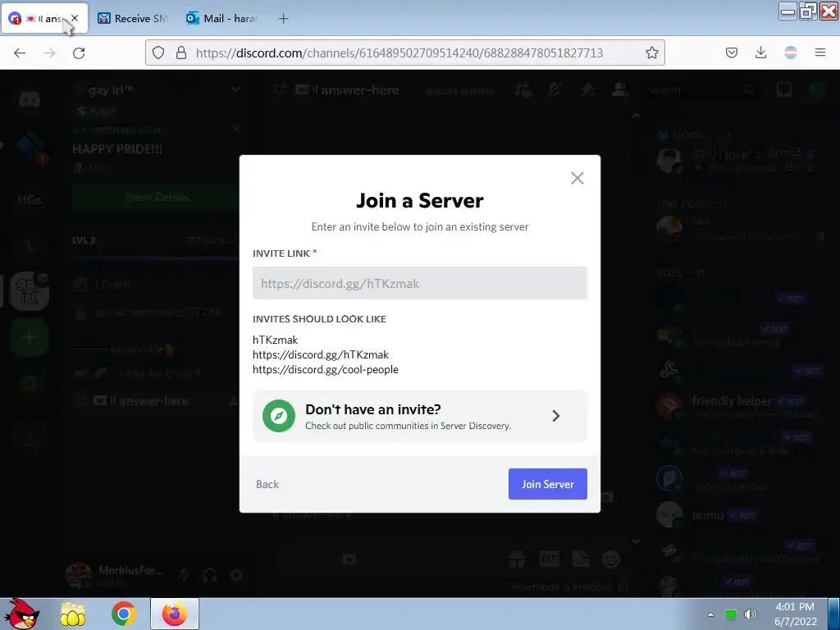Click the striped extension icon in toolbar
Screen dimensions: 840x630
pos(790,52)
